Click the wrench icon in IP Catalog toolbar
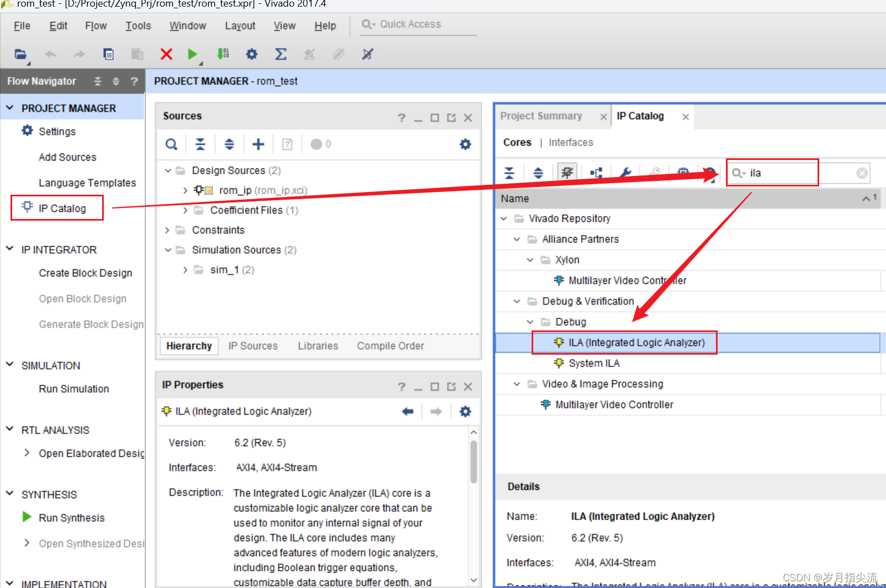Screen dimensions: 886x588 625,173
